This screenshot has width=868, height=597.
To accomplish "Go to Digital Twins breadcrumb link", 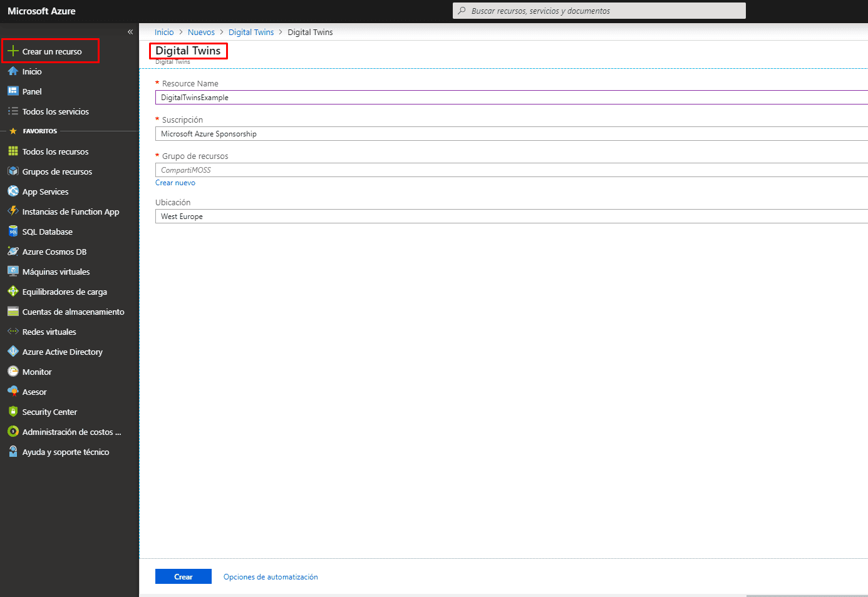I will (x=251, y=32).
